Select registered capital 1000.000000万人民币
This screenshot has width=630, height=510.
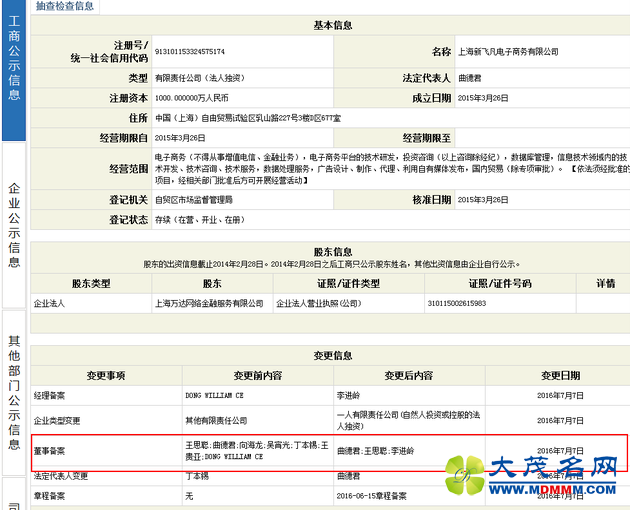pyautogui.click(x=192, y=98)
